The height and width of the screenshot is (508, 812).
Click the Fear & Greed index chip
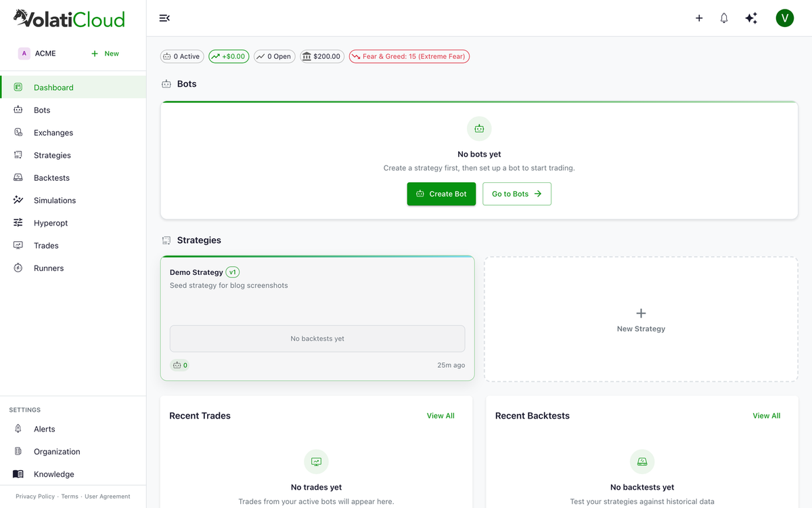(x=409, y=56)
